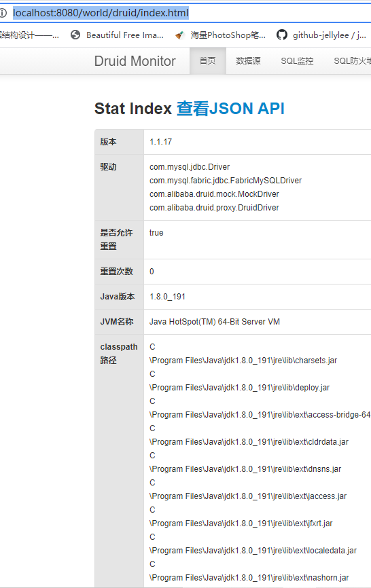The image size is (371, 588).
Task: Click the globe icon for Beautiful Free Images bookmark
Action: pyautogui.click(x=75, y=35)
